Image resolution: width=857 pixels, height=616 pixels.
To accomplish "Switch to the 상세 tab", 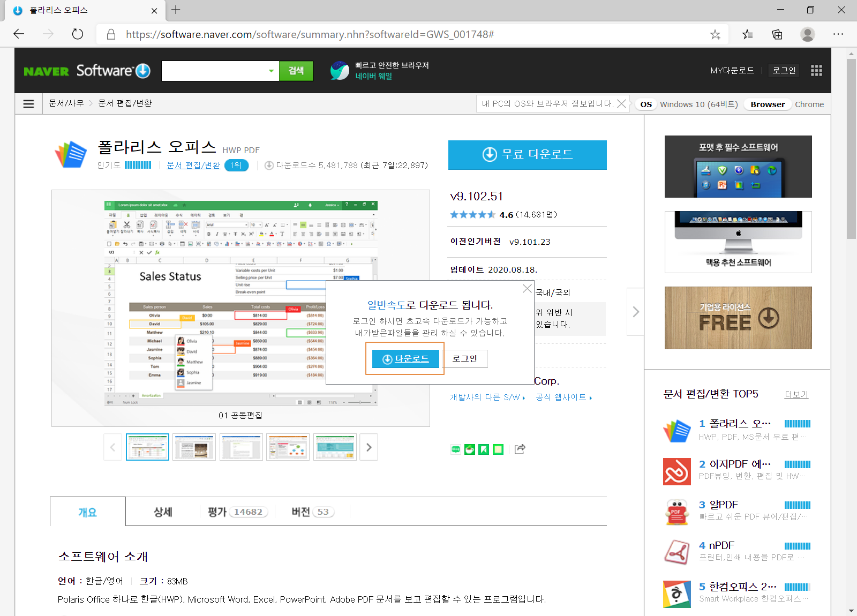I will pyautogui.click(x=163, y=512).
